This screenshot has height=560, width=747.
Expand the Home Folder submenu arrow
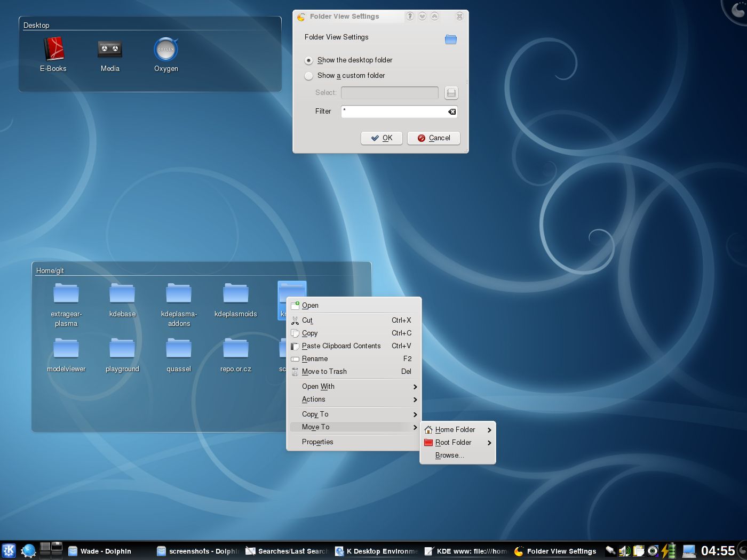click(x=488, y=430)
